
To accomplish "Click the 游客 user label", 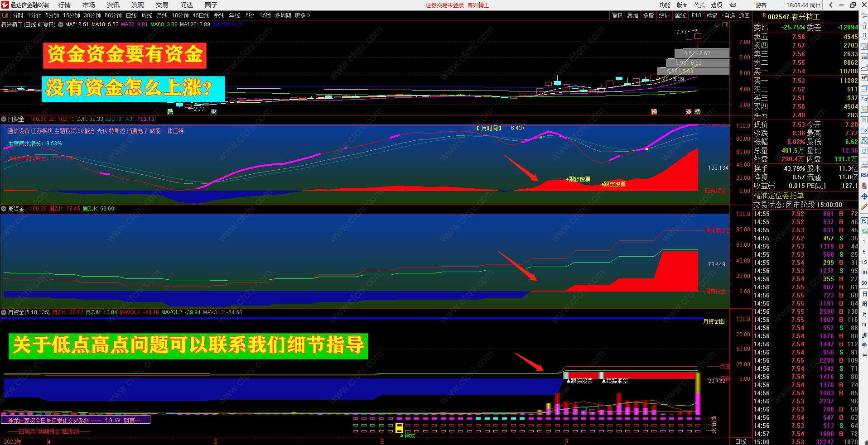I will coord(761,5).
